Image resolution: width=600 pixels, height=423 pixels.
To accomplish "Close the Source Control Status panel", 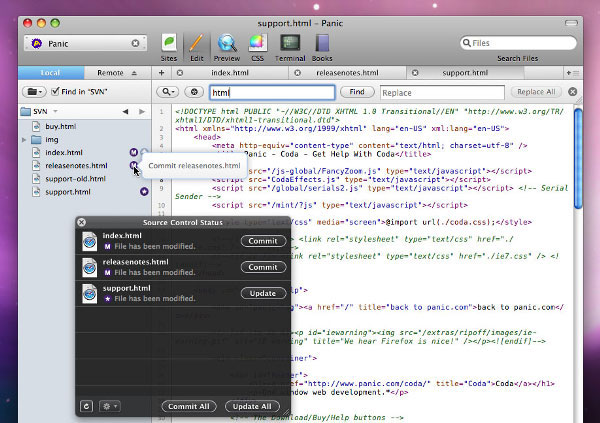I will click(82, 222).
